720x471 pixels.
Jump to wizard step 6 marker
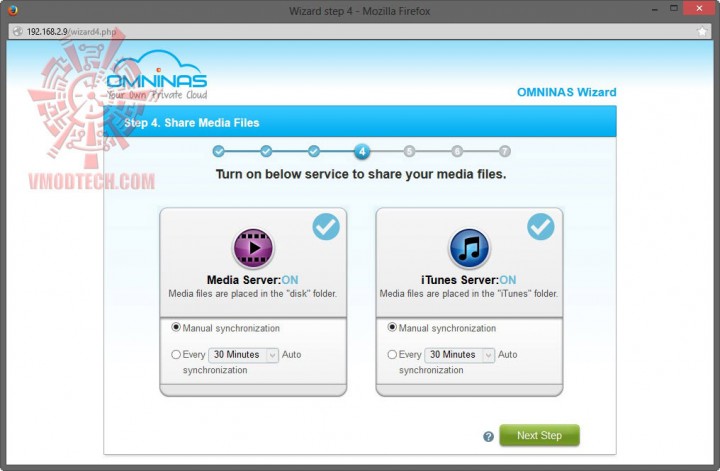point(457,151)
